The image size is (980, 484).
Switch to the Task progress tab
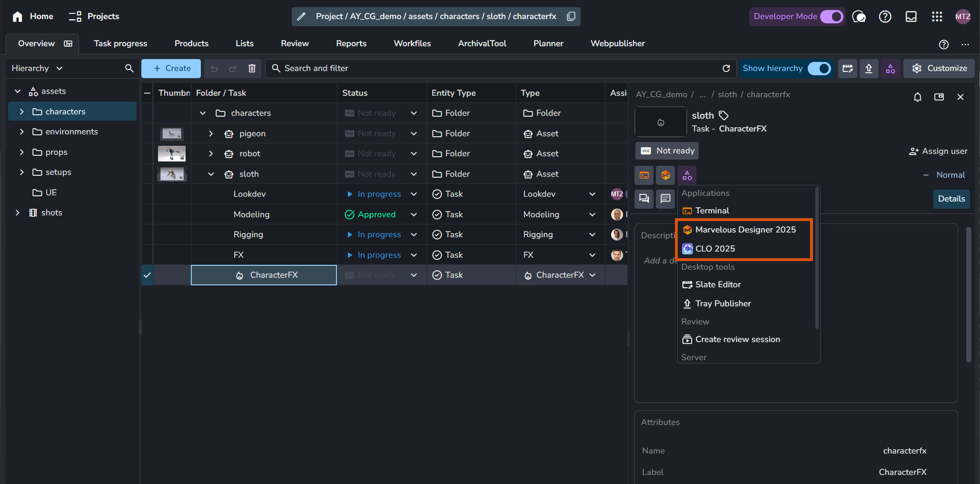click(x=120, y=43)
